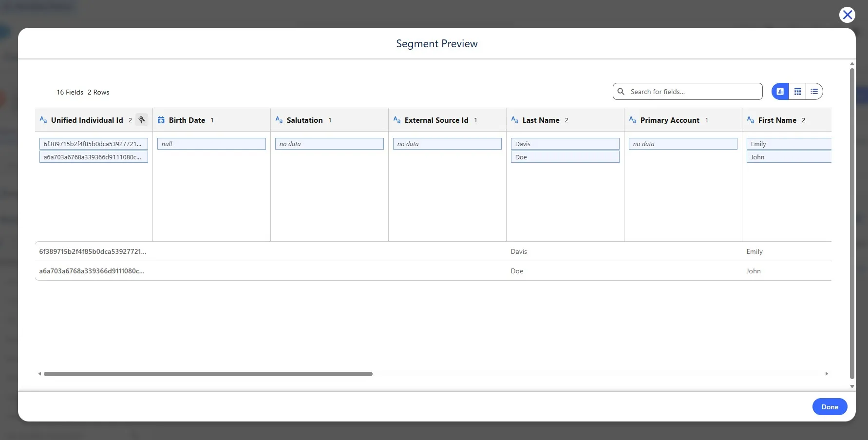Screen dimensions: 868x440
Task: Click the Salutation text type icon
Action: pos(279,120)
